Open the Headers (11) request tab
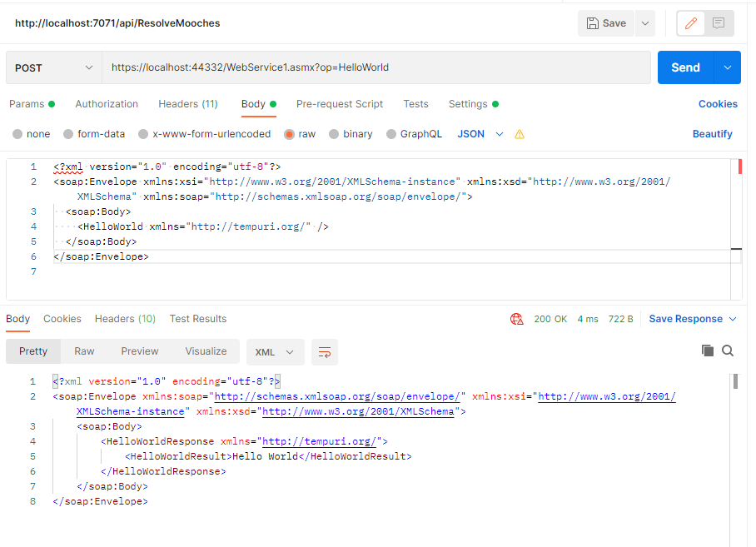 click(188, 104)
